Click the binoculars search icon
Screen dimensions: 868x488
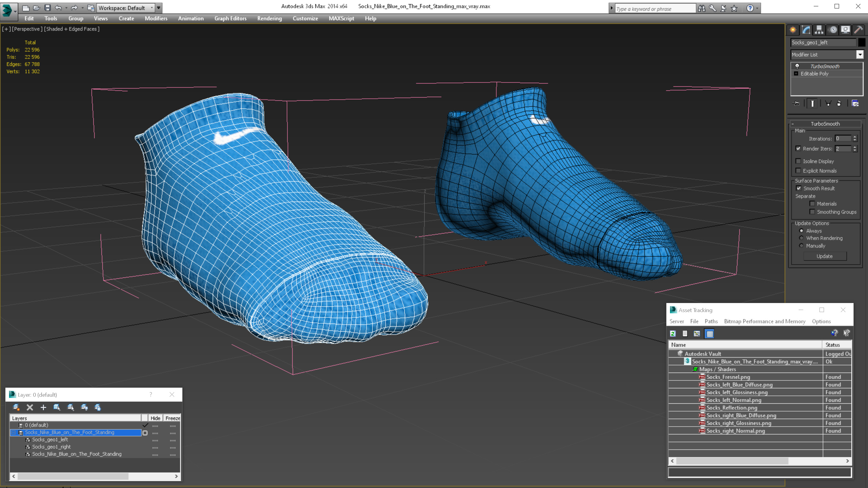[702, 8]
